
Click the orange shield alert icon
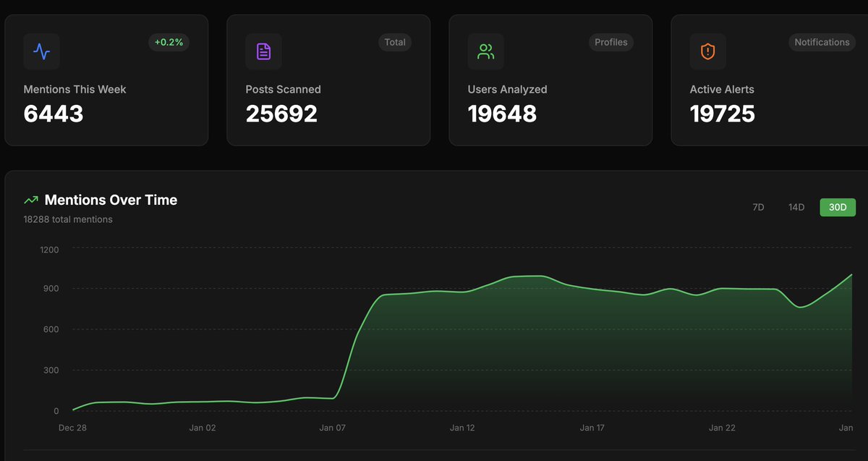(x=708, y=51)
